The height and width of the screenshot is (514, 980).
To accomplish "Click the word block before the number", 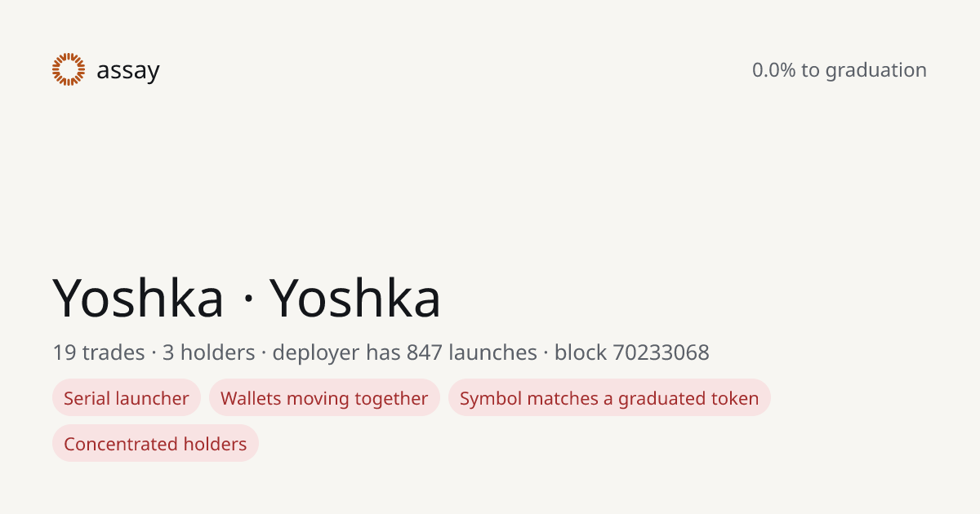I will [581, 352].
